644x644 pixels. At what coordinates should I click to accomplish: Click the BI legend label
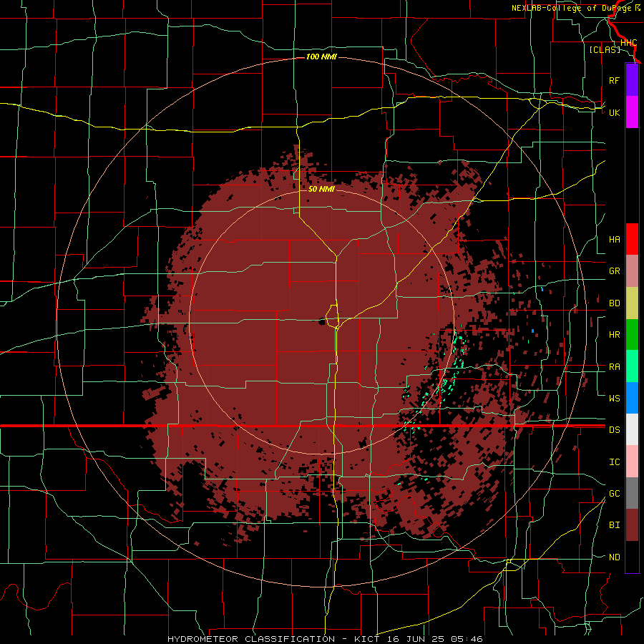tap(614, 525)
